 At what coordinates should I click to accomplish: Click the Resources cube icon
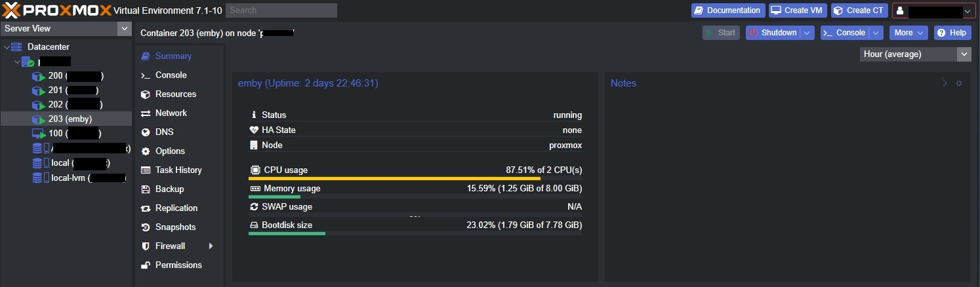pos(146,94)
